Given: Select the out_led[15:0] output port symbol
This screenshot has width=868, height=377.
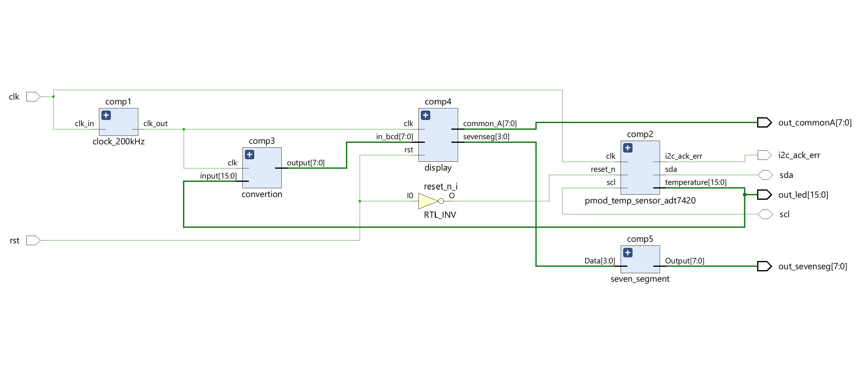Looking at the screenshot, I should click(x=764, y=195).
